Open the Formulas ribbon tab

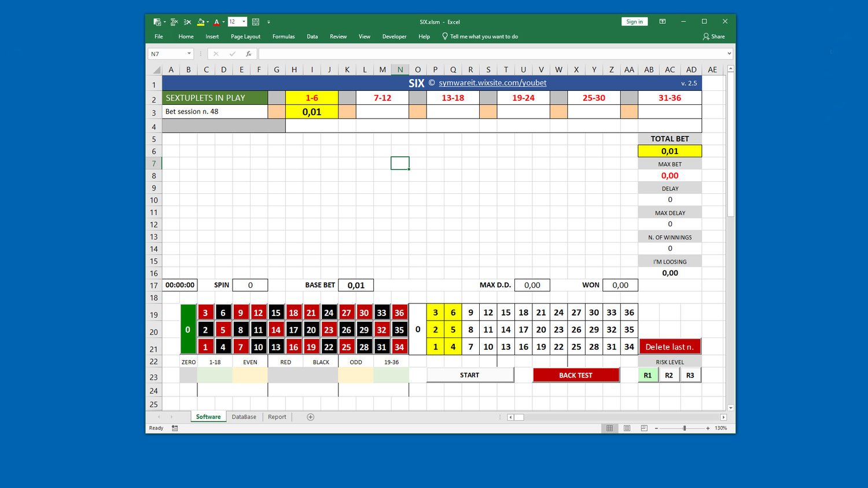(x=284, y=36)
